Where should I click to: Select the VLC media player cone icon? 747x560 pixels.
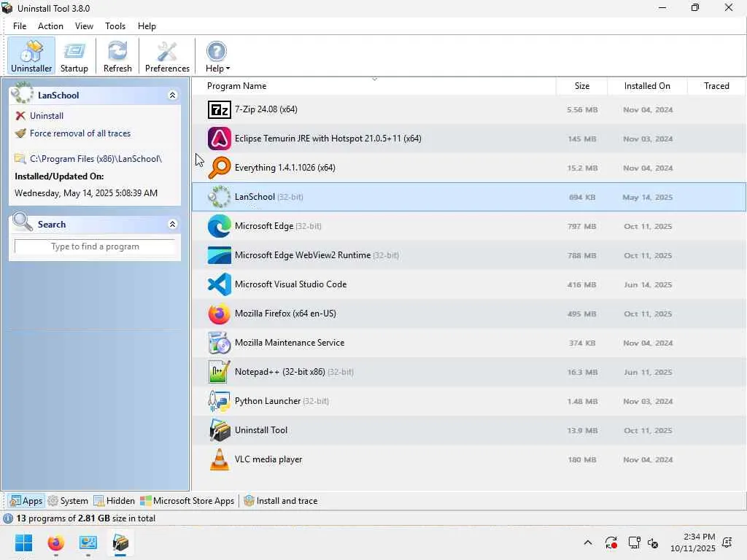(x=219, y=459)
